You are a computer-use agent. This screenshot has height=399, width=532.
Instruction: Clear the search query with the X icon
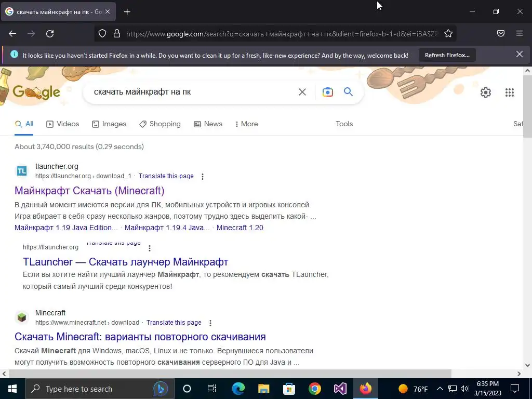302,92
